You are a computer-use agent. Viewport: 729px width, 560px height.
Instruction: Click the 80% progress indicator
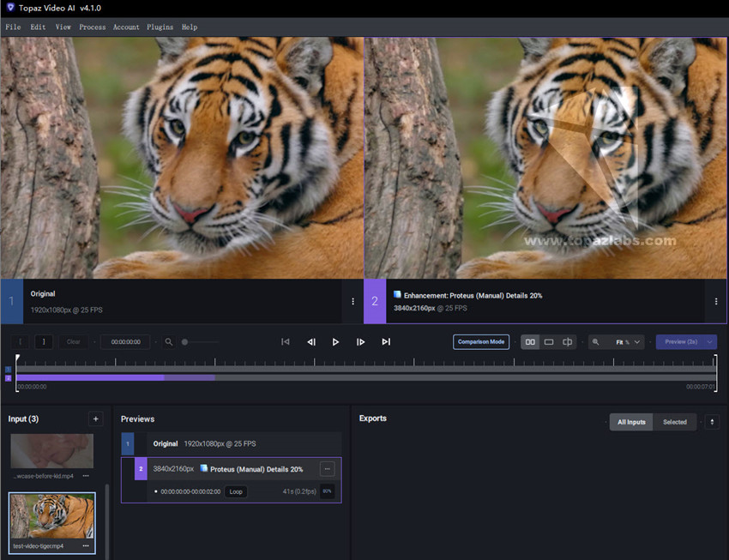(x=328, y=491)
